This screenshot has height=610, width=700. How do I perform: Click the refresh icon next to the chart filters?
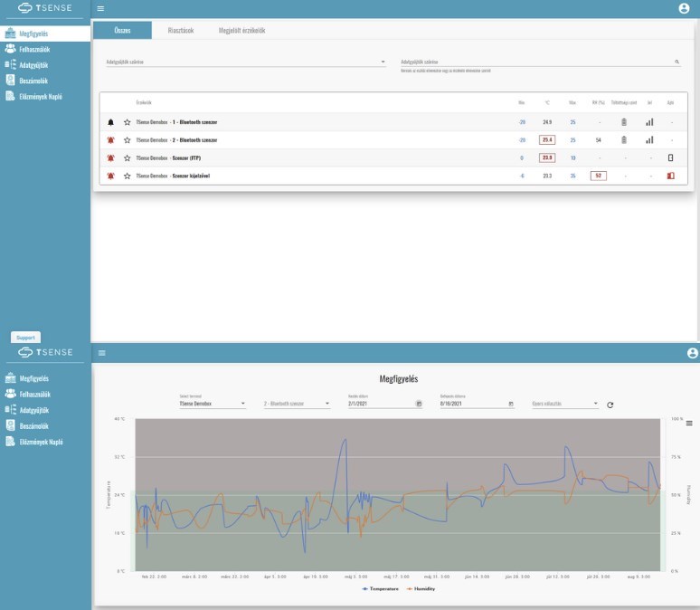tap(610, 405)
